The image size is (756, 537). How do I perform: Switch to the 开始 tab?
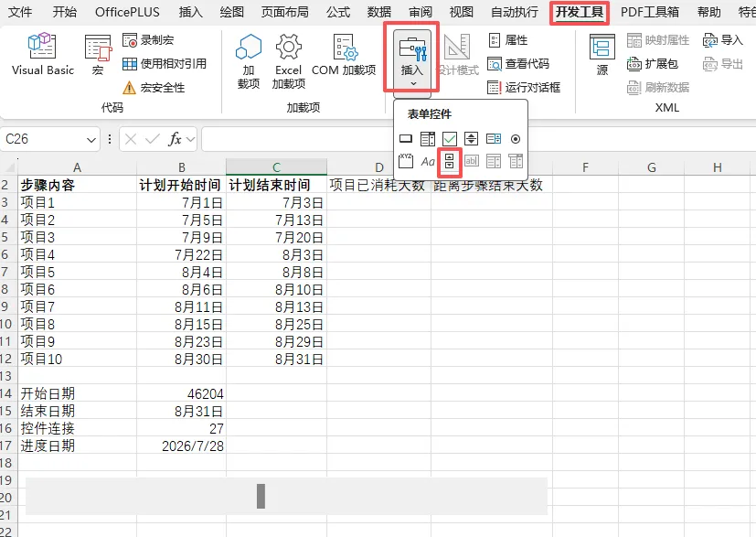[x=65, y=12]
